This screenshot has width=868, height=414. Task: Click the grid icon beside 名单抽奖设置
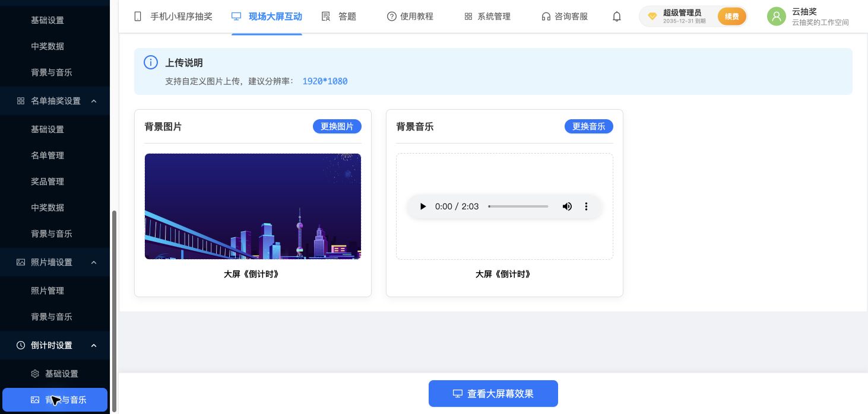click(x=21, y=101)
